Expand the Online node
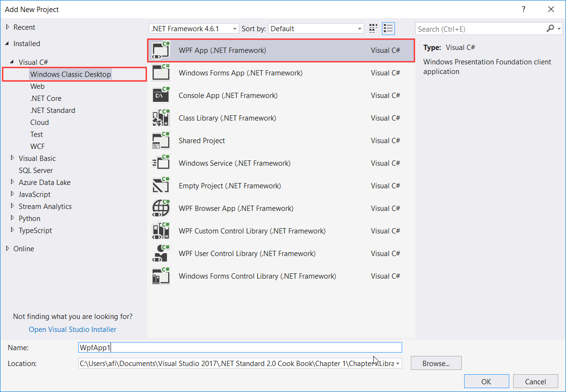The height and width of the screenshot is (392, 566). tap(8, 248)
